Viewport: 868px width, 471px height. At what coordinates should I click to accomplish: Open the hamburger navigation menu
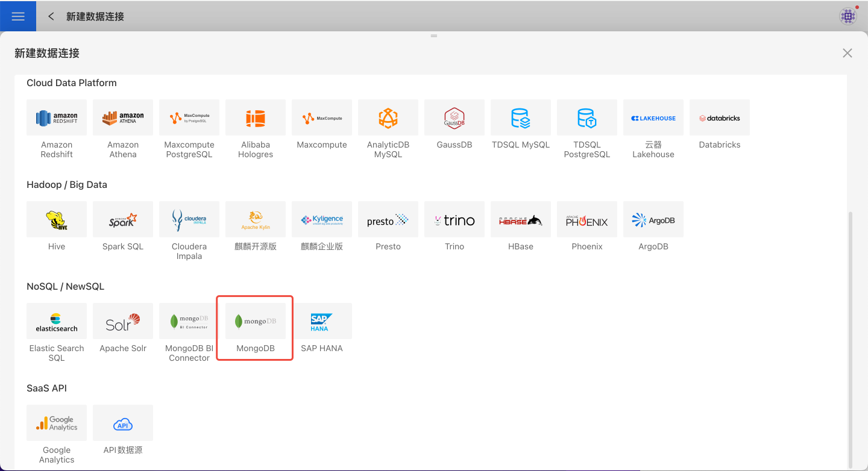coord(18,16)
